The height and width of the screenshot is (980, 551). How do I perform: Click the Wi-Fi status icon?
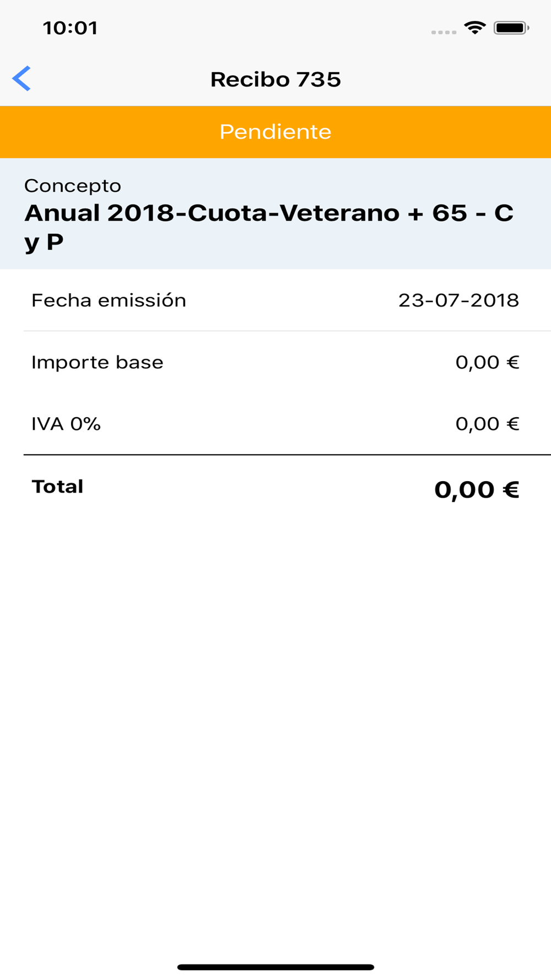pyautogui.click(x=474, y=28)
